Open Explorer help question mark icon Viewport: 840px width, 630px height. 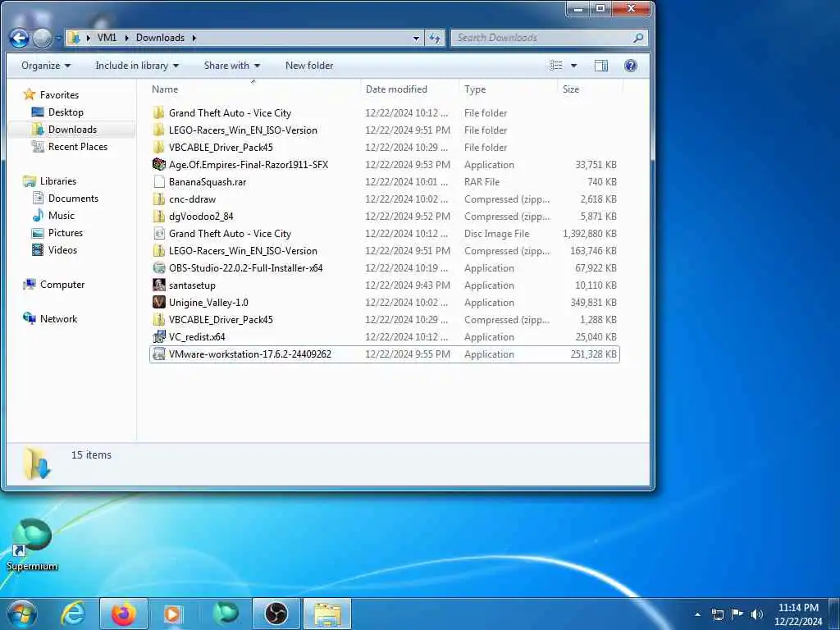pos(631,66)
